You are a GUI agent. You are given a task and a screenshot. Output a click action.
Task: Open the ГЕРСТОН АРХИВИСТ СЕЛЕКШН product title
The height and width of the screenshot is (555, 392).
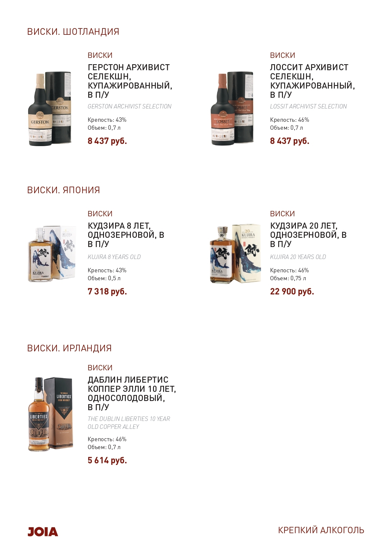point(130,81)
